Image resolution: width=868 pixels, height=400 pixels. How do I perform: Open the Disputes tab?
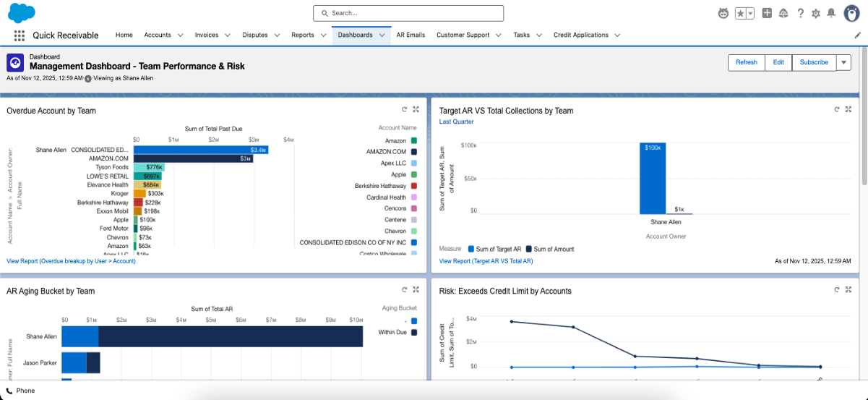click(255, 35)
